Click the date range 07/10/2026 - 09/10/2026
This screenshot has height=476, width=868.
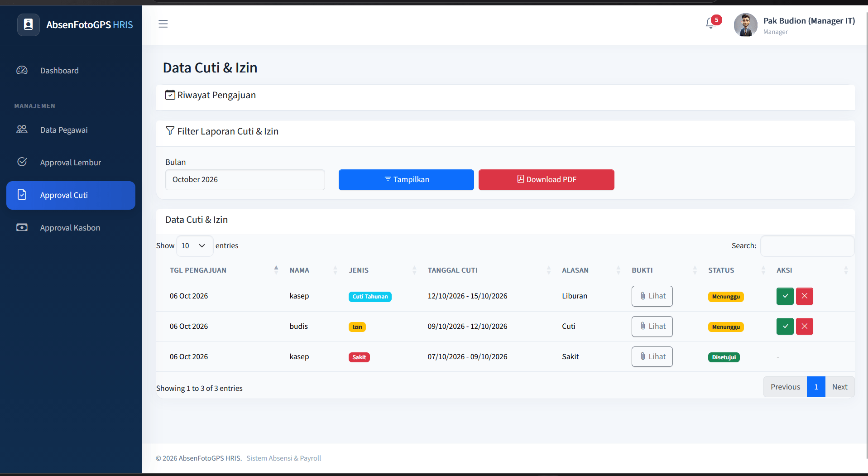coord(467,357)
